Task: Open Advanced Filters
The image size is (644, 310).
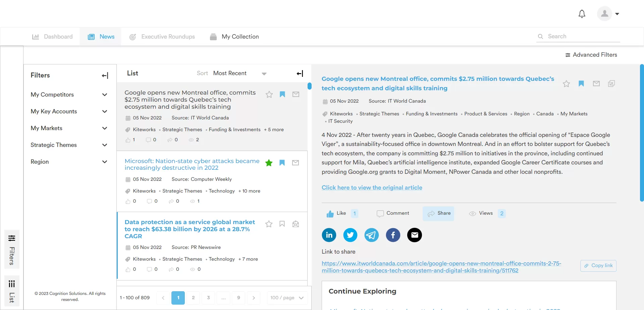Action: click(x=591, y=55)
